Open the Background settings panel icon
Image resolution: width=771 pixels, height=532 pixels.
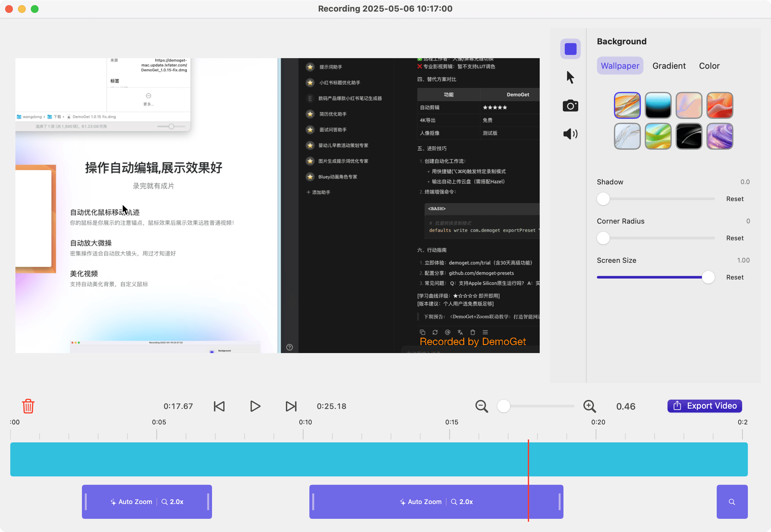570,49
